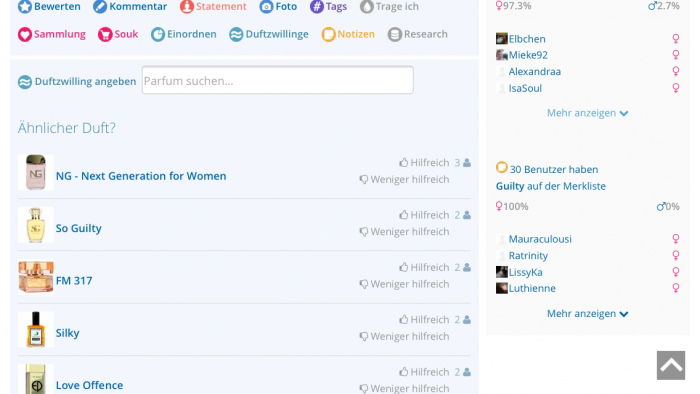The height and width of the screenshot is (394, 700).
Task: Click the NG - Next Generation bottle thumbnail
Action: (x=36, y=173)
